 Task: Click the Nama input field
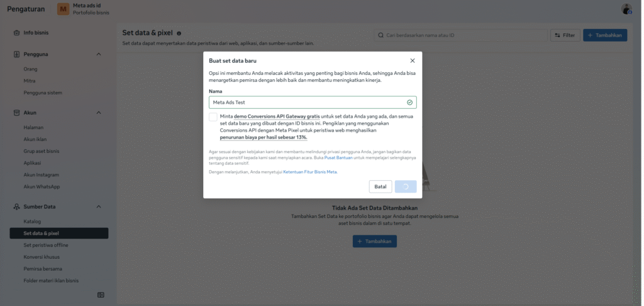(x=308, y=102)
